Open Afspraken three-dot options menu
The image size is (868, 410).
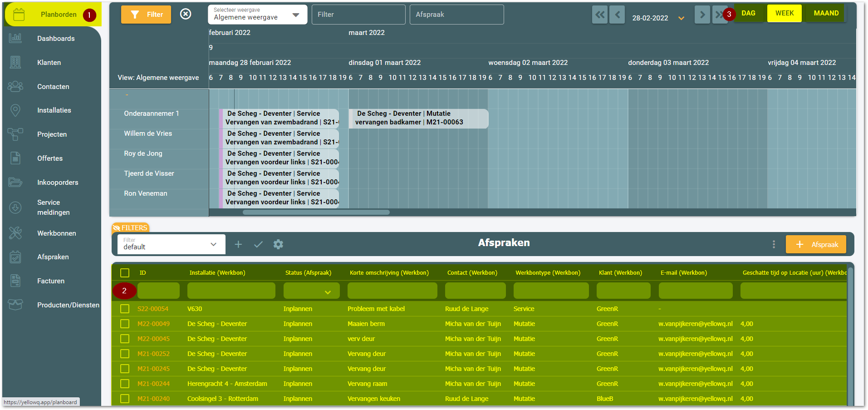[x=774, y=244]
